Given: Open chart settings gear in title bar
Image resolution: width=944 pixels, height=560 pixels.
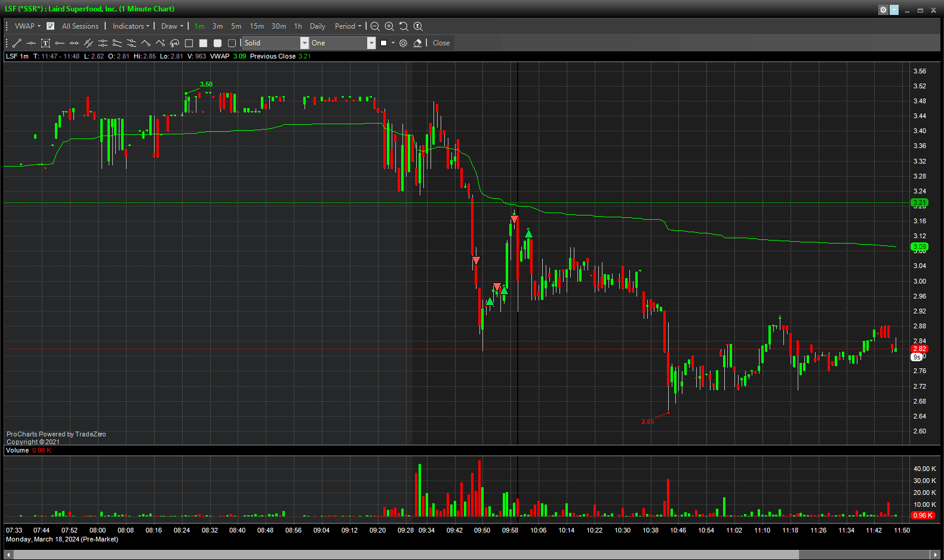Looking at the screenshot, I should [883, 10].
